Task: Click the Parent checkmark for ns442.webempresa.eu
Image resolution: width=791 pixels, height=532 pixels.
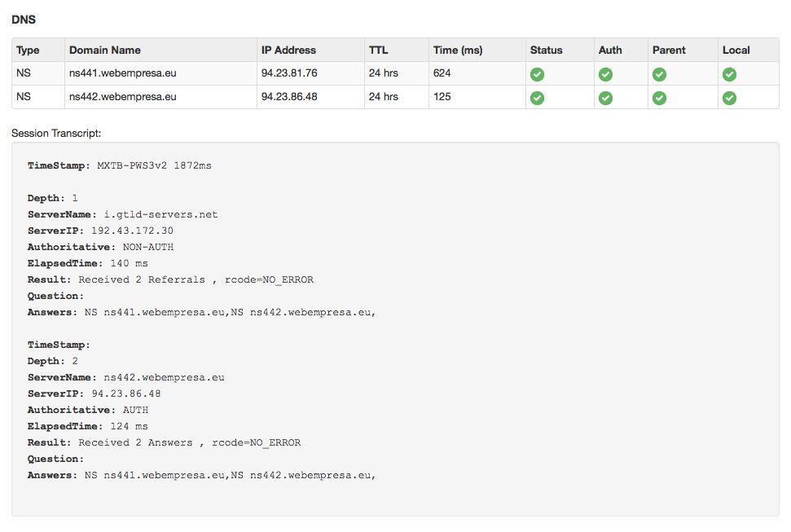Action: tap(659, 98)
